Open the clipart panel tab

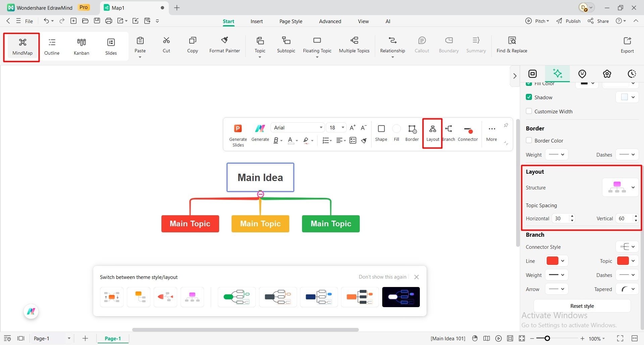pyautogui.click(x=607, y=74)
